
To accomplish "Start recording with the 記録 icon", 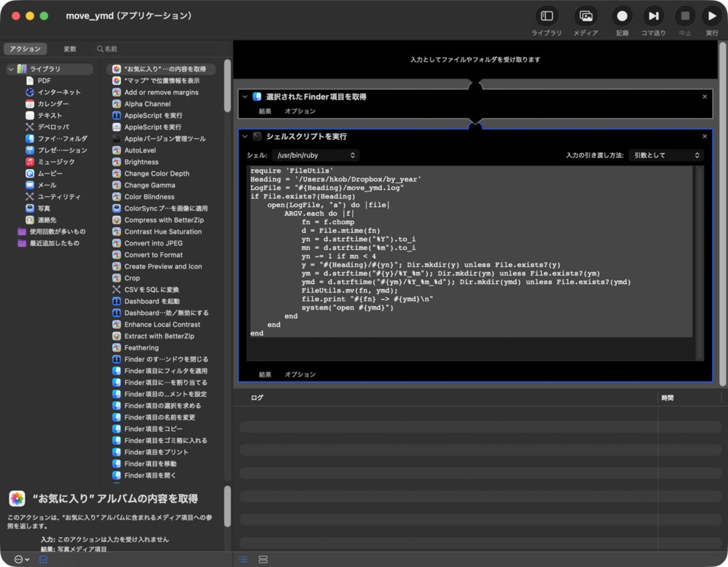I will (x=622, y=16).
